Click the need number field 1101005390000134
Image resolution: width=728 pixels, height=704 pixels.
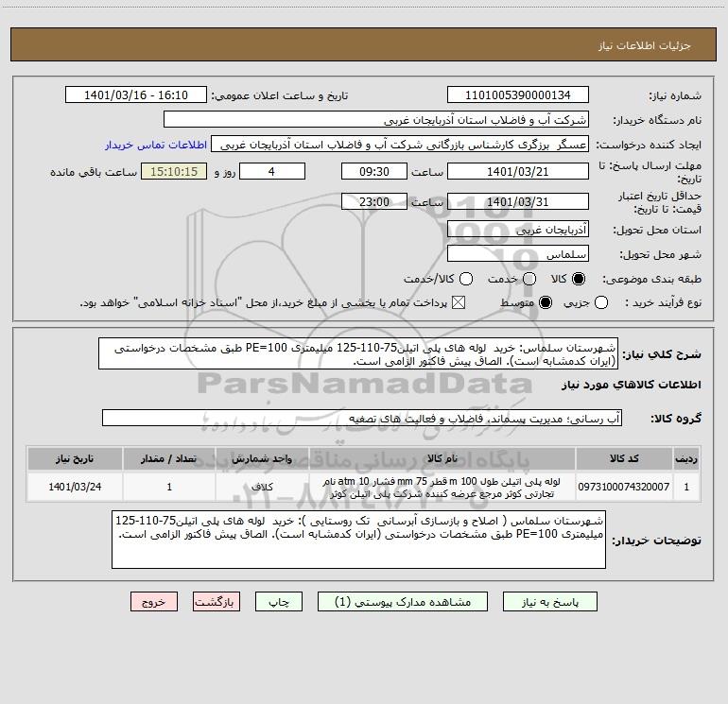click(x=518, y=95)
